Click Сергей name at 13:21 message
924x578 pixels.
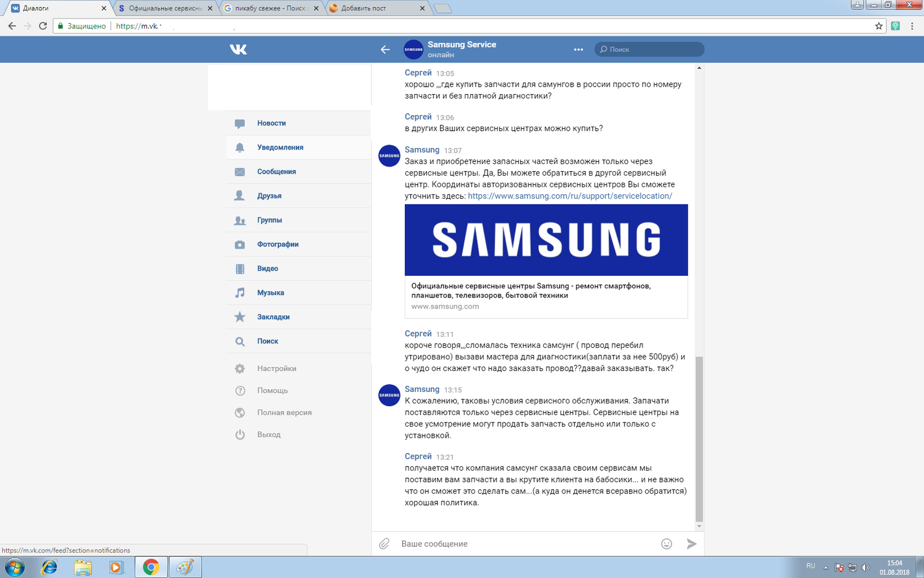[x=418, y=457]
